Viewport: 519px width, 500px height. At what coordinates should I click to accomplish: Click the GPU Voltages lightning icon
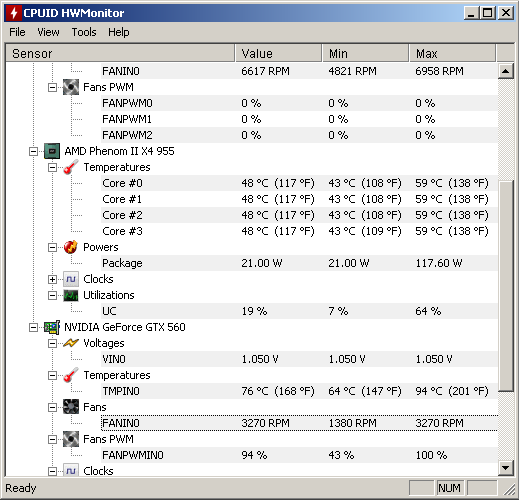pyautogui.click(x=71, y=343)
